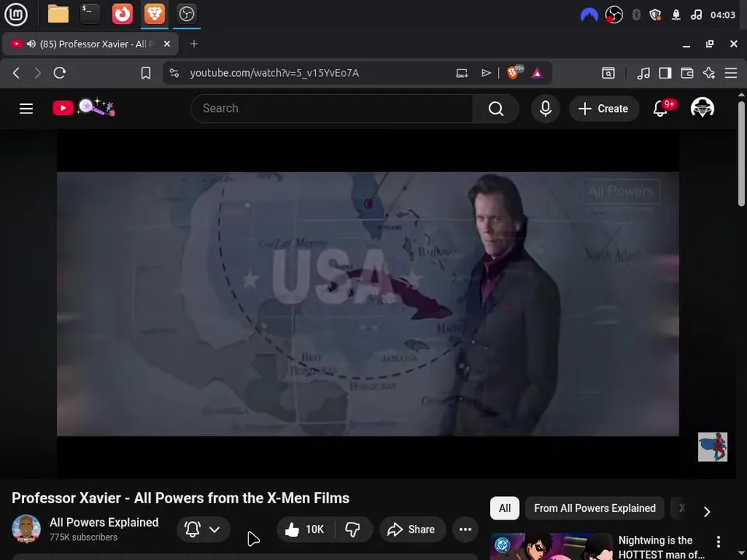This screenshot has width=747, height=560.
Task: Click the YouTube Search field
Action: pos(331,109)
